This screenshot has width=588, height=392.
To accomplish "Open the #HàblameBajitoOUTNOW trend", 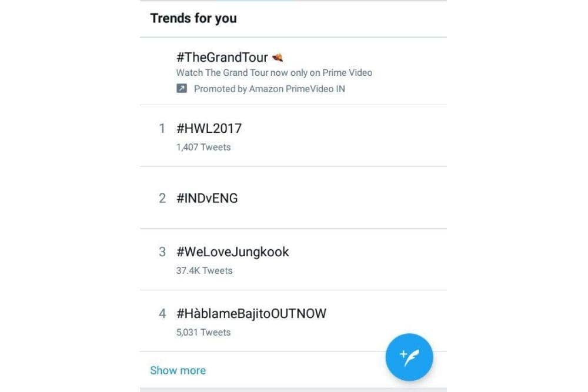I will [x=251, y=313].
